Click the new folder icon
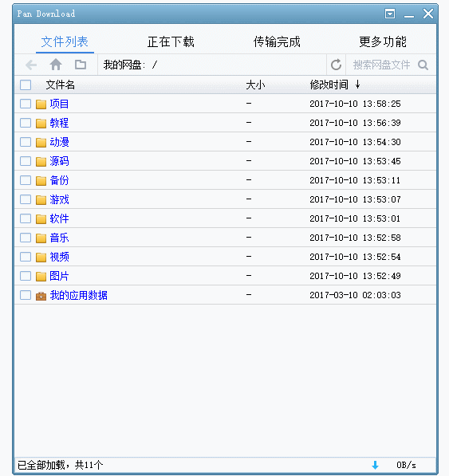Image resolution: width=449 pixels, height=476 pixels. click(x=81, y=65)
